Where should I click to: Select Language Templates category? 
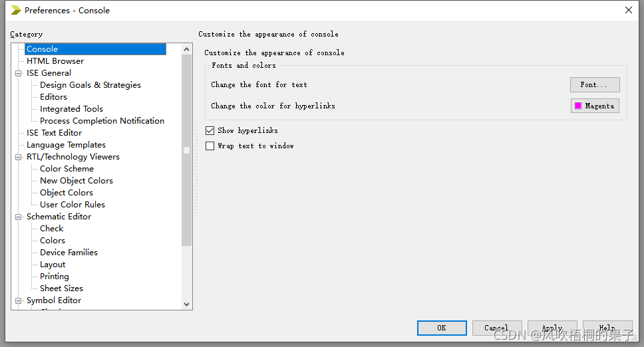tap(66, 145)
